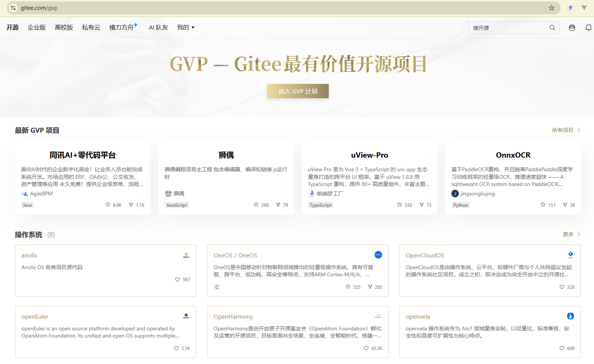Screen dimensions: 594x364
Task: Open the notifications bell
Action: [x=589, y=28]
